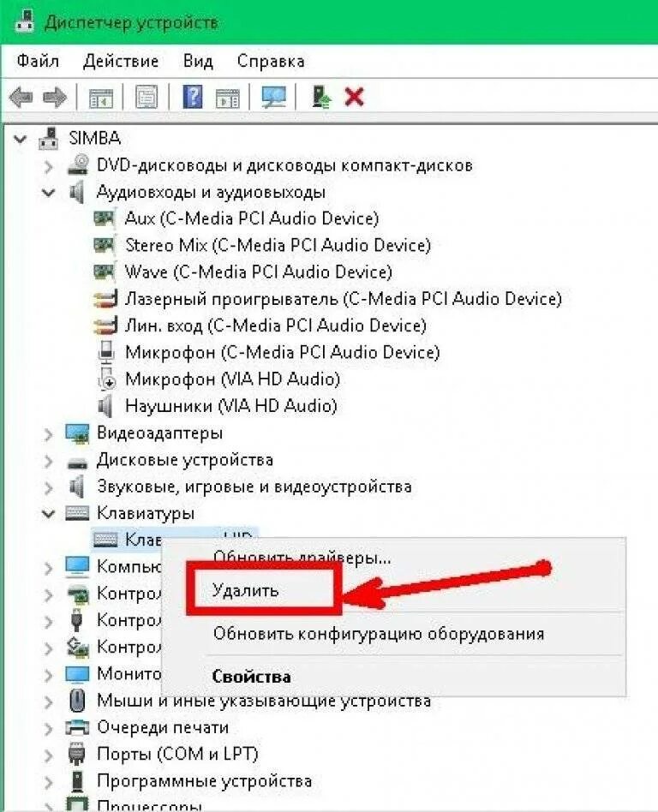
Task: Expand DVD-дисководы и дисководы компакт-дисков
Action: coord(48,166)
